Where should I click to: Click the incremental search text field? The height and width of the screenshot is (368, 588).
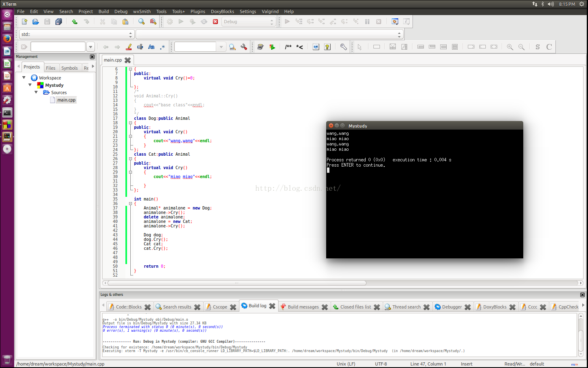pos(58,47)
